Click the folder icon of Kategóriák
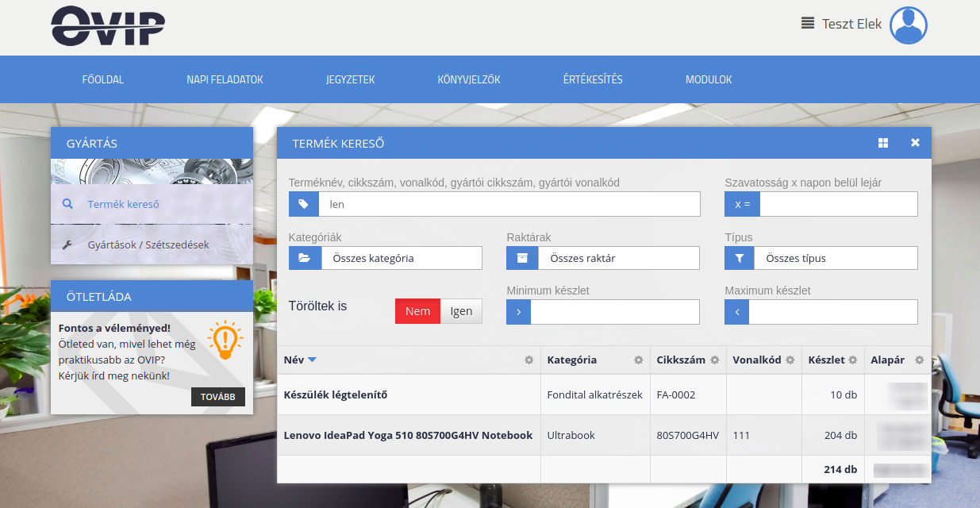 (x=305, y=258)
